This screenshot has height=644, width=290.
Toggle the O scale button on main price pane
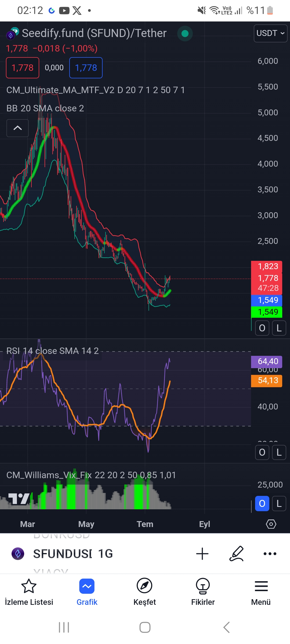click(x=262, y=328)
